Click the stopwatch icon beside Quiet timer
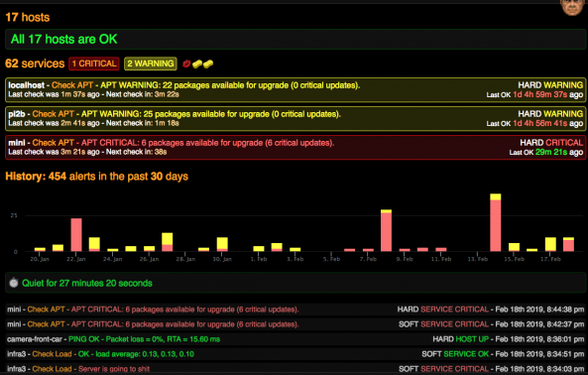The width and height of the screenshot is (588, 375). click(x=14, y=283)
